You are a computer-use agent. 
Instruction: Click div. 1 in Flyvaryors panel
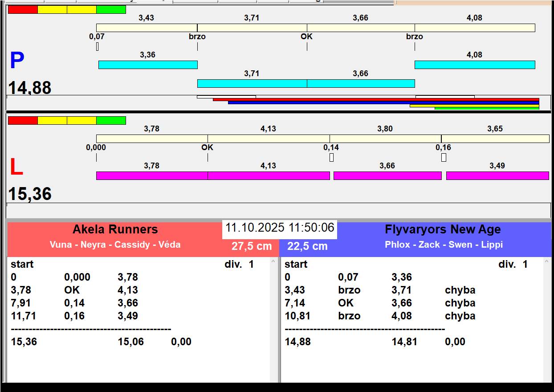point(513,264)
